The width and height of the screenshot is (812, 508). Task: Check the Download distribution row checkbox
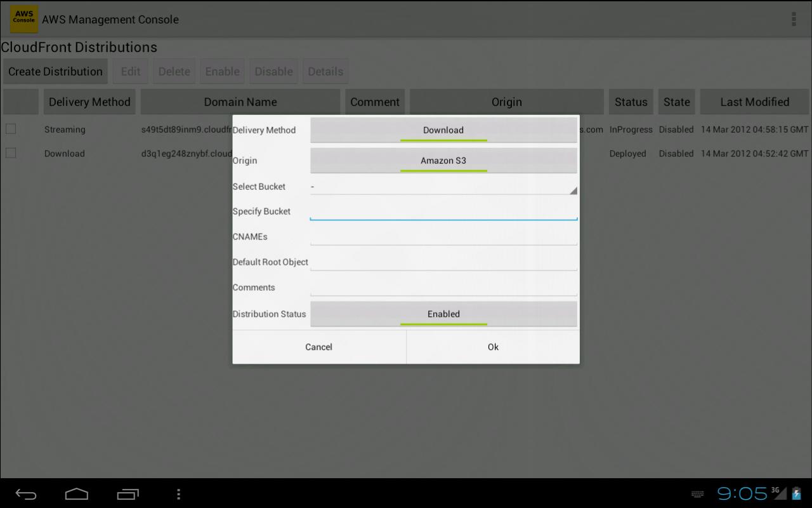(11, 153)
